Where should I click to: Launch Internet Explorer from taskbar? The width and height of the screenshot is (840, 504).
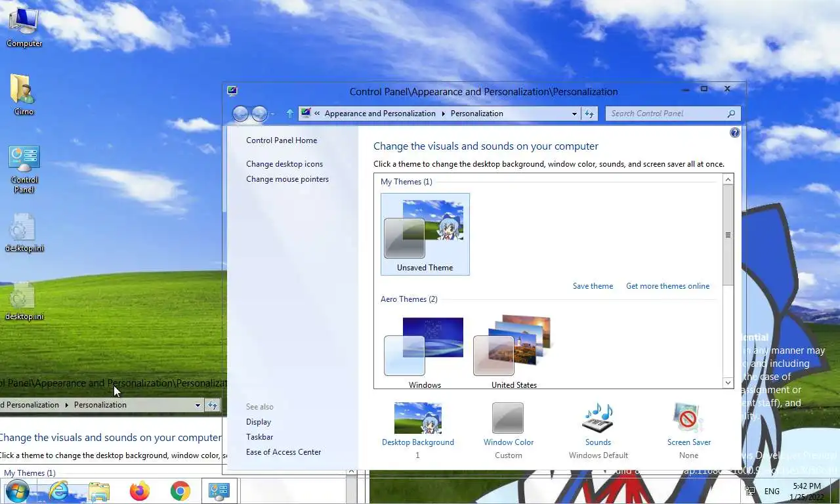(58, 491)
